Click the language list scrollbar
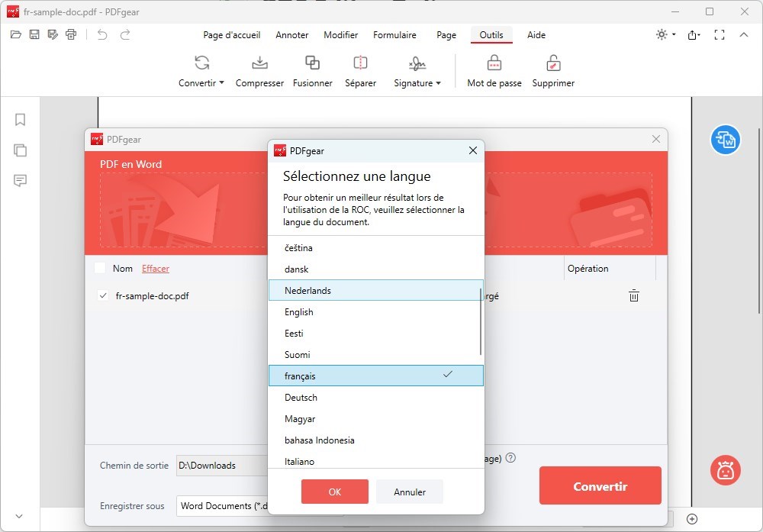Screen dimensions: 763x532 tap(481, 322)
